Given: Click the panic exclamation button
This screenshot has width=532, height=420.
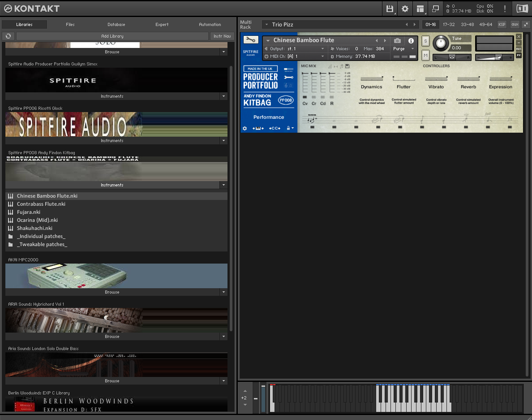Looking at the screenshot, I should coord(505,9).
